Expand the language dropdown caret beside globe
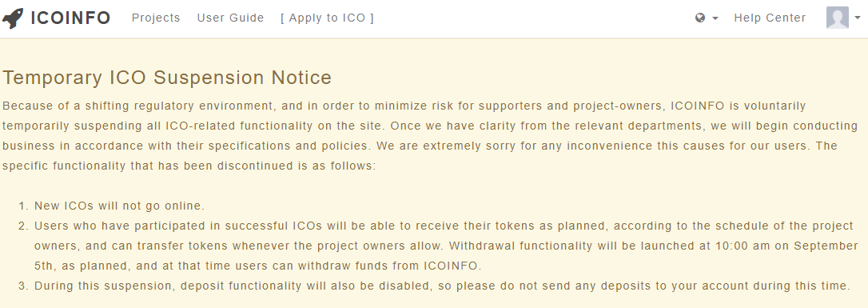Screen dimensions: 868x308 click(x=715, y=18)
